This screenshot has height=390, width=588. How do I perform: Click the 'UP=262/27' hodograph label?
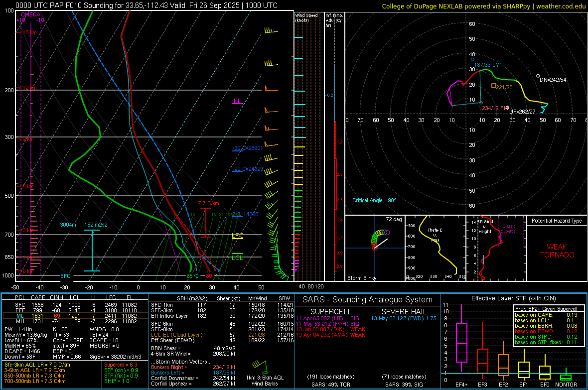coord(522,112)
